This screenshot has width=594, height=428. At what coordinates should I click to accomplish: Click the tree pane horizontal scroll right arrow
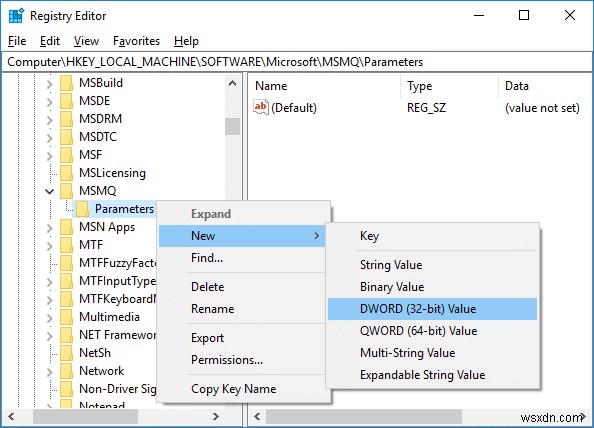pyautogui.click(x=216, y=417)
